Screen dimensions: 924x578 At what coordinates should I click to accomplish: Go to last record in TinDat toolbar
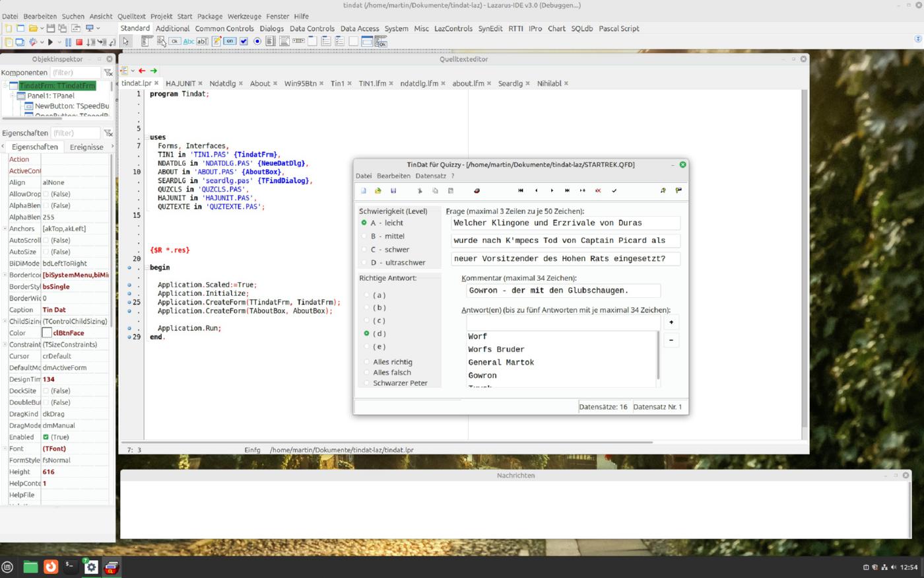click(x=567, y=190)
